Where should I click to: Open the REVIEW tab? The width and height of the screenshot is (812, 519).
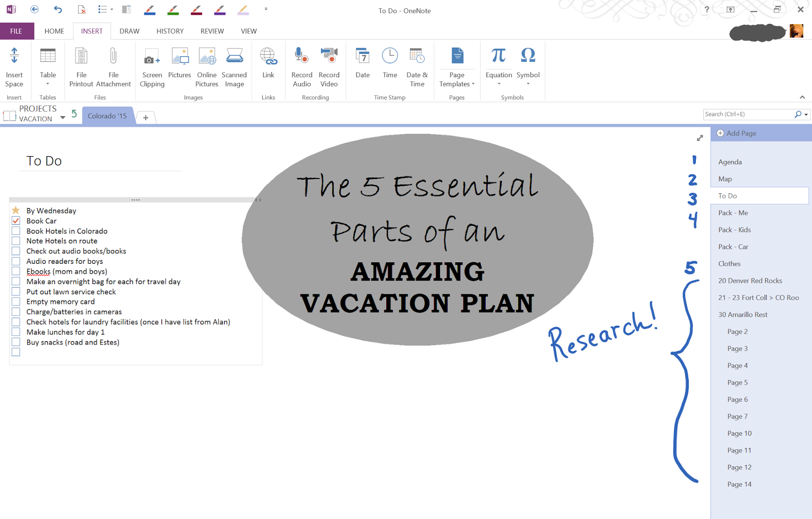tap(212, 31)
